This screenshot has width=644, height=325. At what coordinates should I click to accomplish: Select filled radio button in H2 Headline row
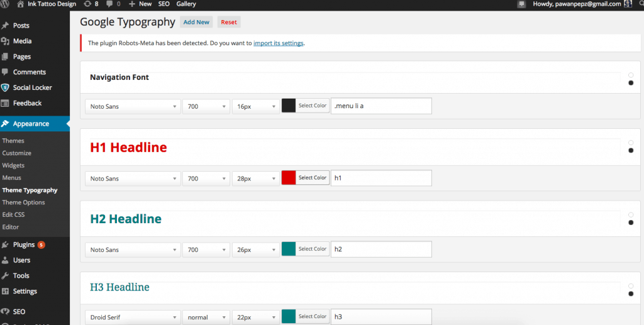pos(631,223)
